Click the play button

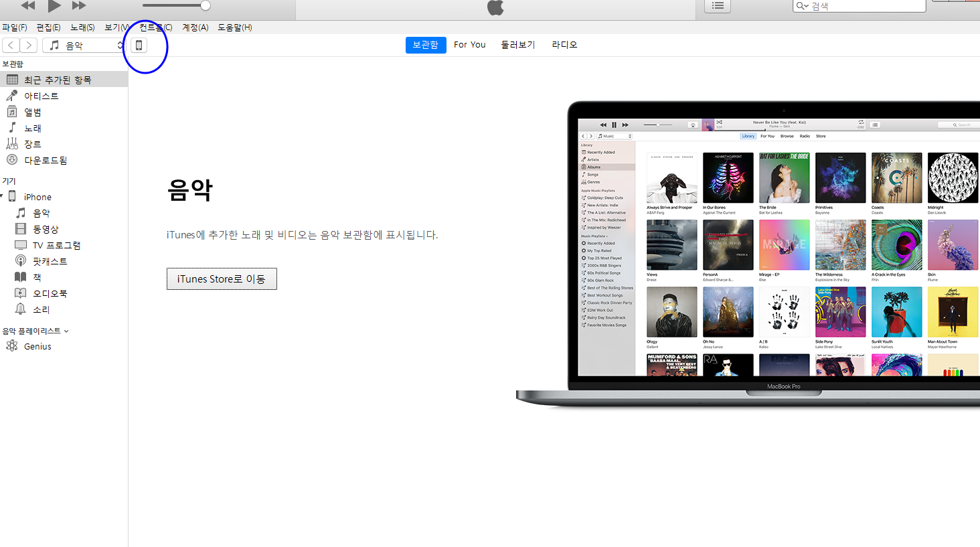(x=54, y=6)
